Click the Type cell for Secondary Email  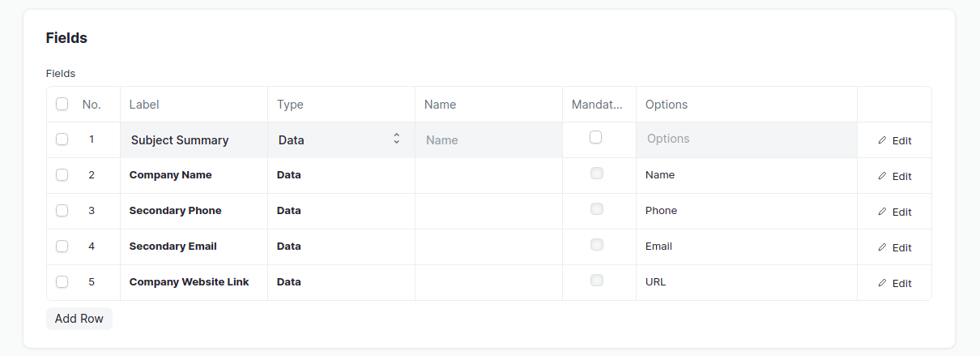(x=340, y=247)
